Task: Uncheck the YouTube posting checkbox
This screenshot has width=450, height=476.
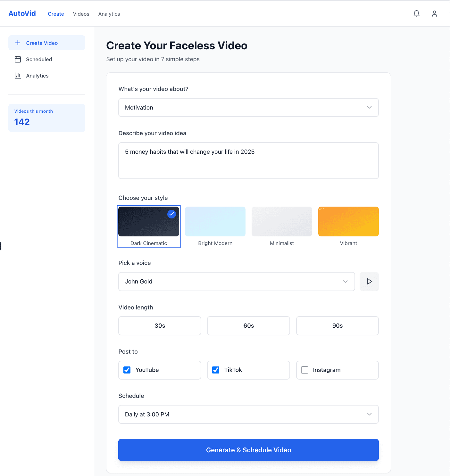Action: point(127,370)
